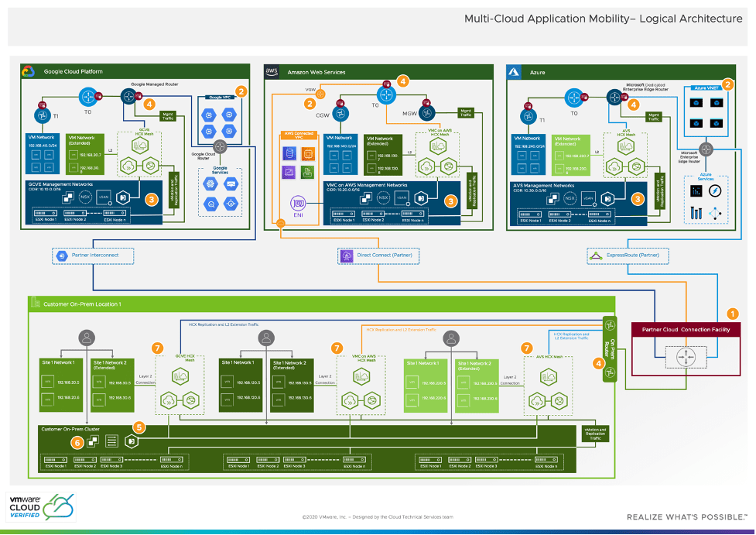This screenshot has width=756, height=535.
Task: Click the Microsoft Enterprise Edge Router icon
Action: tap(705, 149)
